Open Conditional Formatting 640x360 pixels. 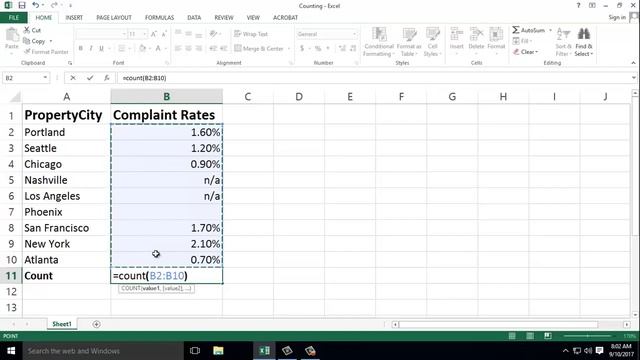379,42
